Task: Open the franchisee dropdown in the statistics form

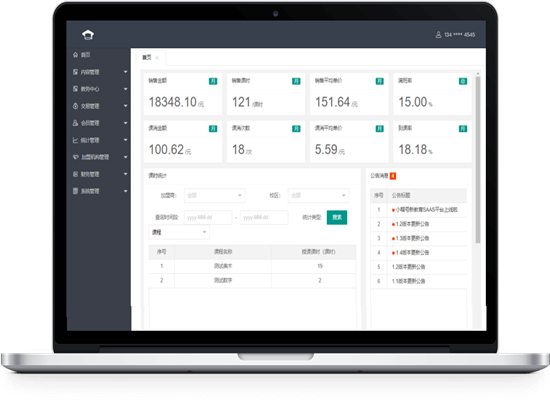Action: coord(214,195)
